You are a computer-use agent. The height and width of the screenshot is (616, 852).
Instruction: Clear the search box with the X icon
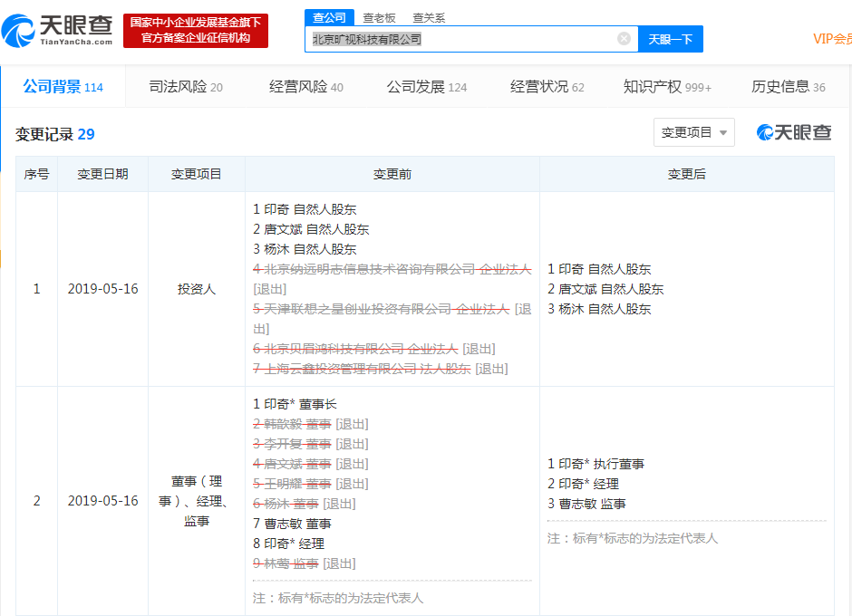coord(624,39)
